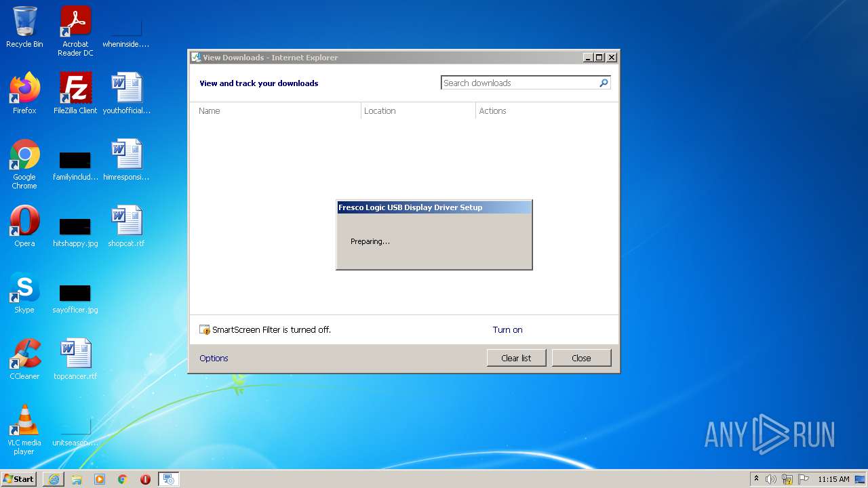The width and height of the screenshot is (868, 488).
Task: Launch Acrobat Reader DC shortcut
Action: pos(75,31)
